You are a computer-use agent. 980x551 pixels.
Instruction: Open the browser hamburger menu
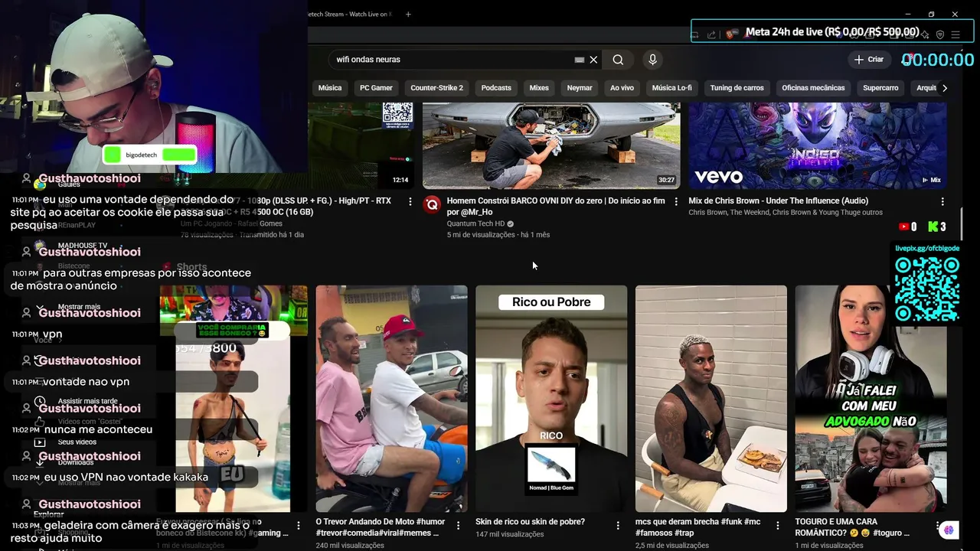[955, 34]
